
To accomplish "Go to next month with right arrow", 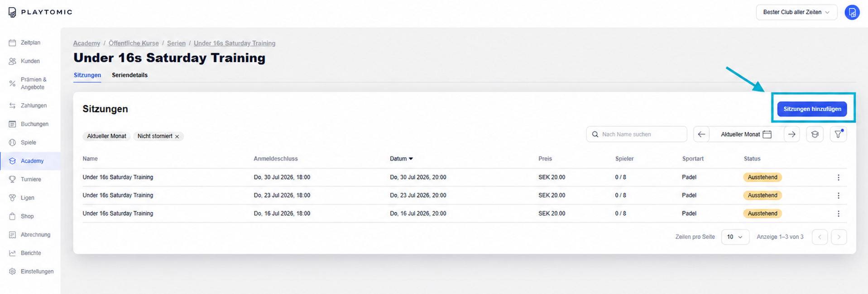I will (x=791, y=134).
